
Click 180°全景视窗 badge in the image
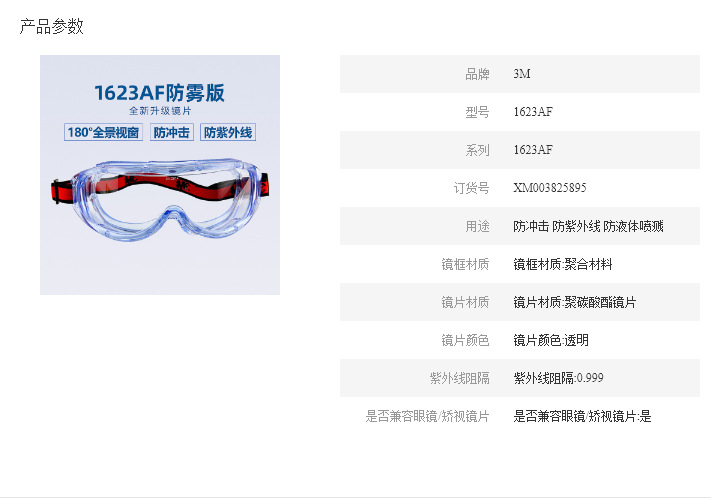coord(103,132)
